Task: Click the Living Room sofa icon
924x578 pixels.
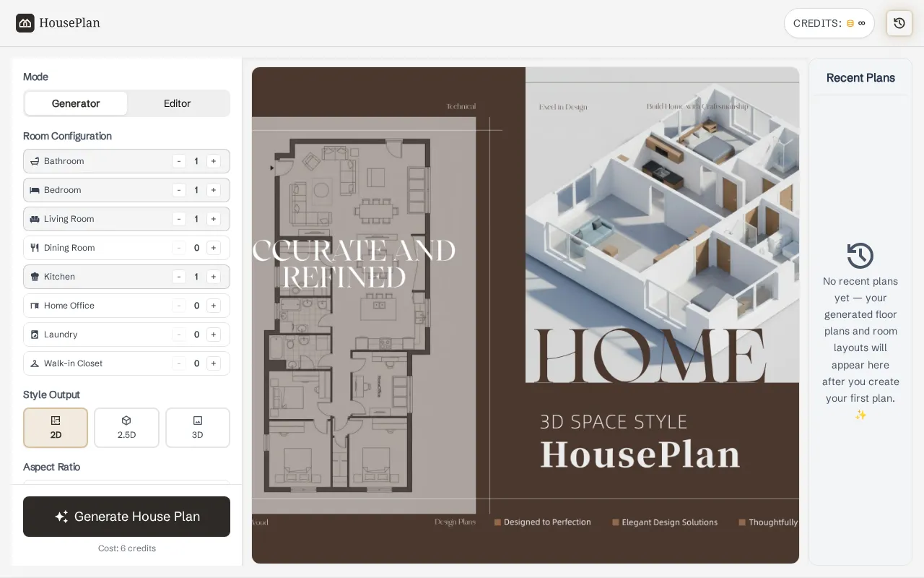Action: click(x=35, y=219)
